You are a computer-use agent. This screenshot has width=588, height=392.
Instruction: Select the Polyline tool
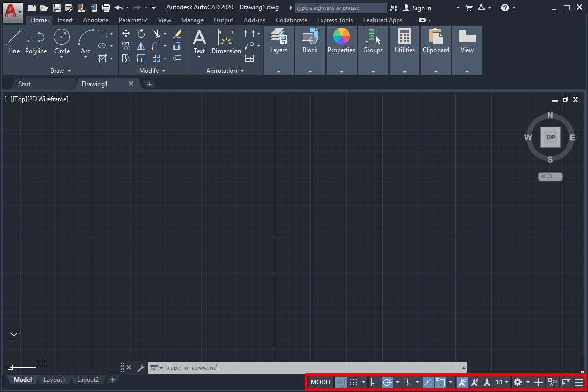36,41
